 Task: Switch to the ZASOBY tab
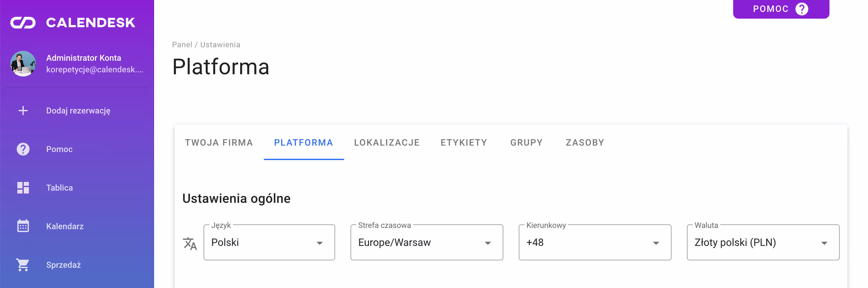585,143
